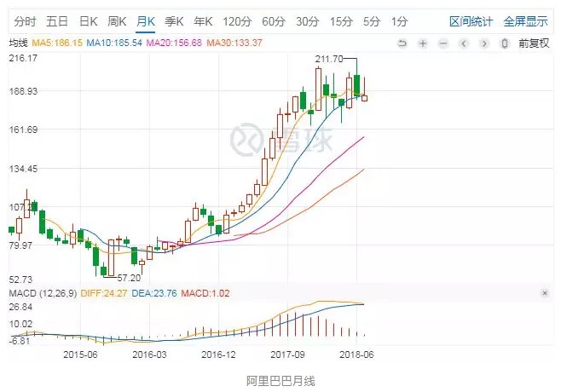The width and height of the screenshot is (561, 392).
Task: Click 全屏显示 fullscreen link
Action: point(525,22)
